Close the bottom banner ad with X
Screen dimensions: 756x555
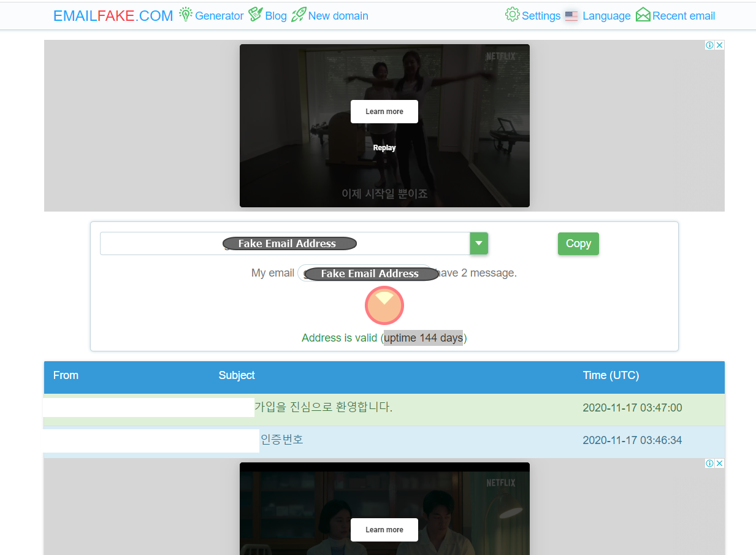(x=720, y=463)
